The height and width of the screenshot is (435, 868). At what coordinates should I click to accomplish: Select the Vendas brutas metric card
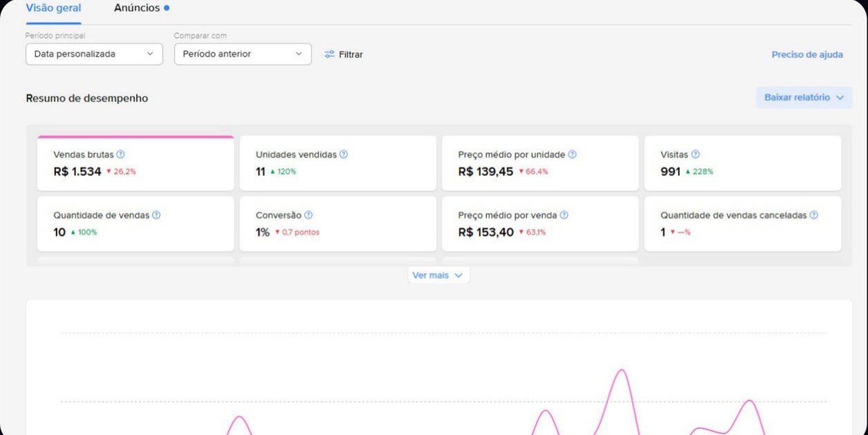tap(135, 163)
